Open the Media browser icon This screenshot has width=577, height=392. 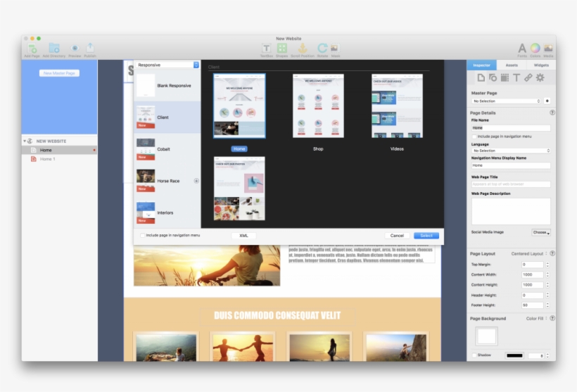pyautogui.click(x=548, y=49)
